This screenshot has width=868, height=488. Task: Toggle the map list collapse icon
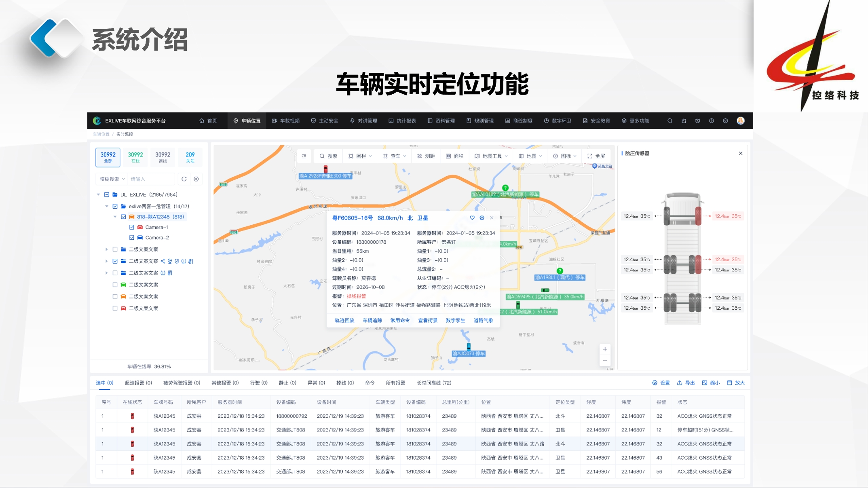point(304,156)
